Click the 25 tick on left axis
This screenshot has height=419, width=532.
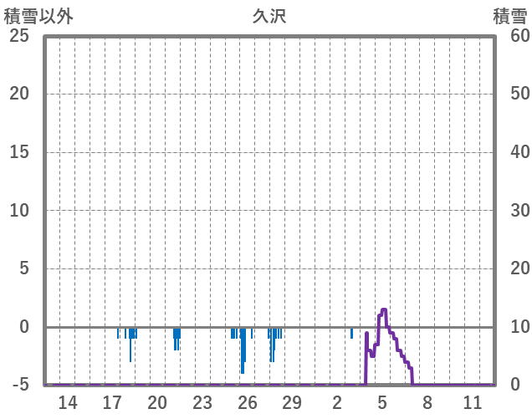point(19,36)
